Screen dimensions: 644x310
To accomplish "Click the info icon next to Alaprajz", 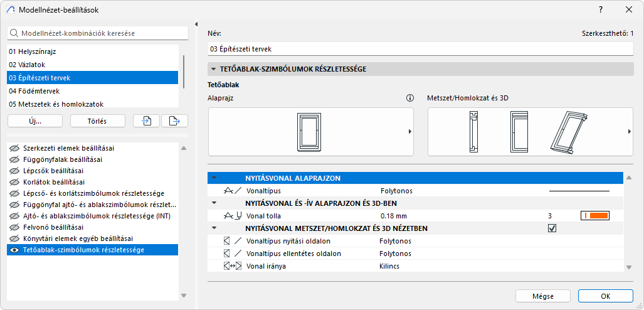I will point(410,98).
